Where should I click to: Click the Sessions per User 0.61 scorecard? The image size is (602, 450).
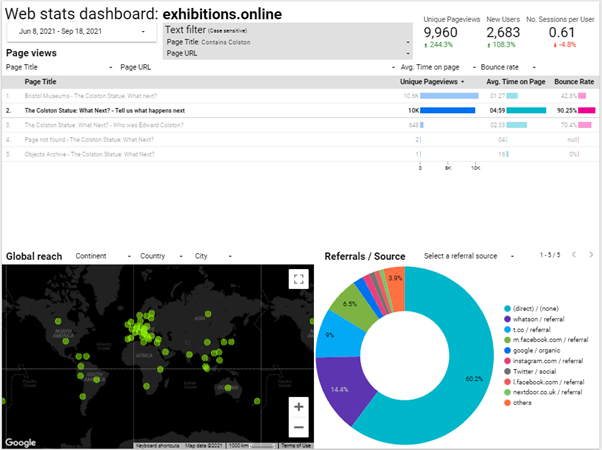560,32
